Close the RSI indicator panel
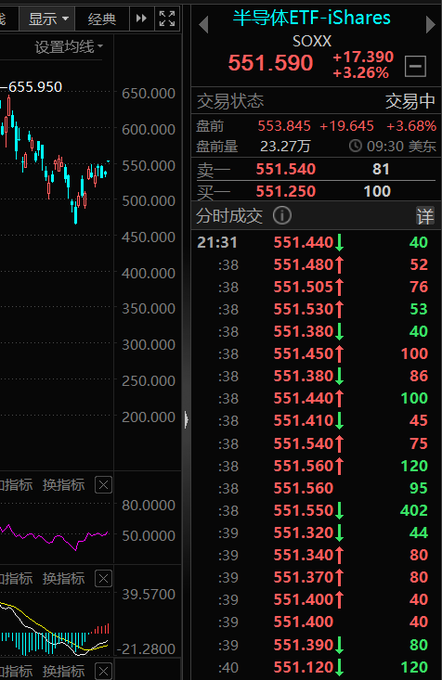This screenshot has height=680, width=442. 103,485
